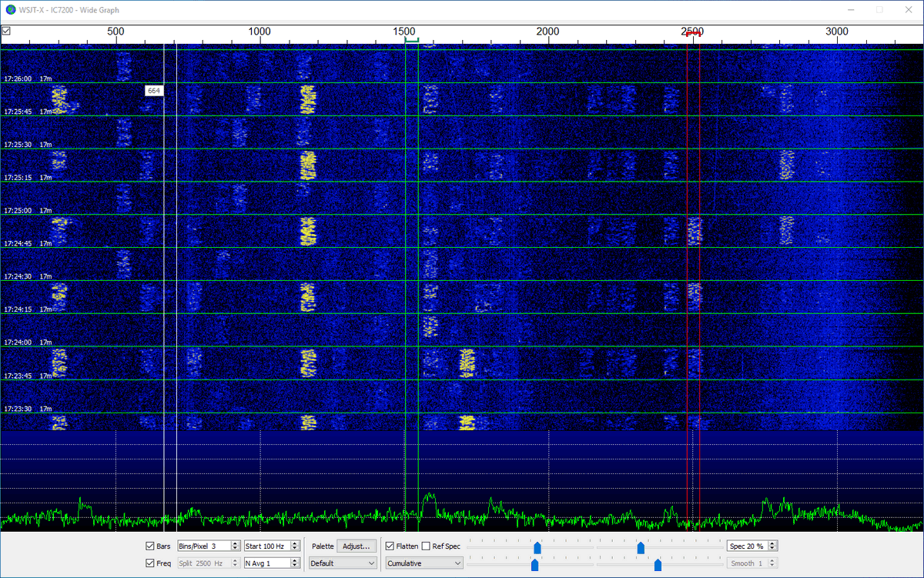Open the Default palette dropdown
Screen dimensions: 924x578
(x=343, y=563)
